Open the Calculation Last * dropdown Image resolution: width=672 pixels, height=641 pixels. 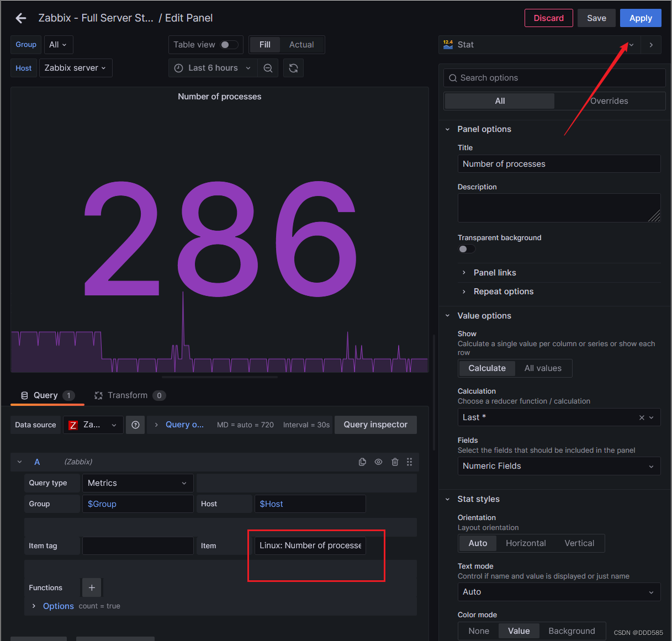click(559, 417)
